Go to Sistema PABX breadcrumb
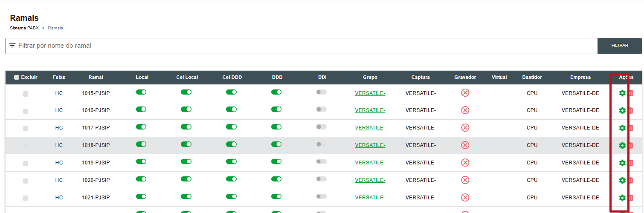The image size is (644, 213). click(x=24, y=28)
